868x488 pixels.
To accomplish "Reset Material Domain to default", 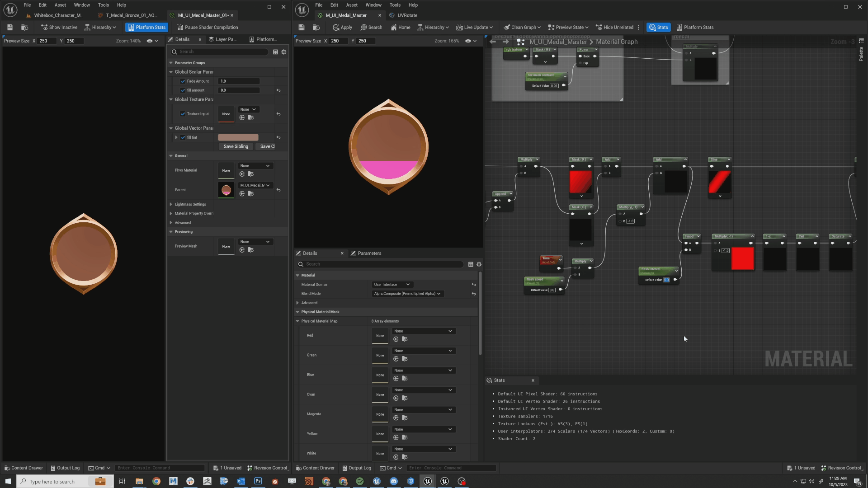I will 474,285.
